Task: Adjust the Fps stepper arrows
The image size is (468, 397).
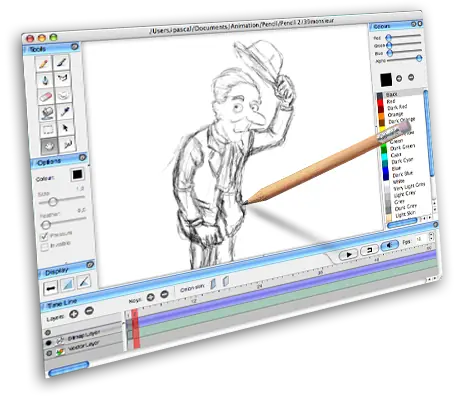Action: [x=431, y=237]
